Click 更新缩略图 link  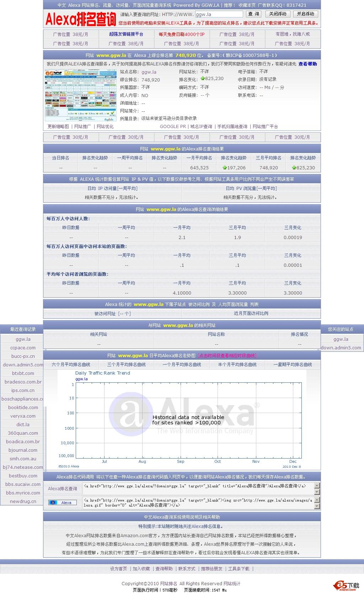pyautogui.click(x=58, y=127)
